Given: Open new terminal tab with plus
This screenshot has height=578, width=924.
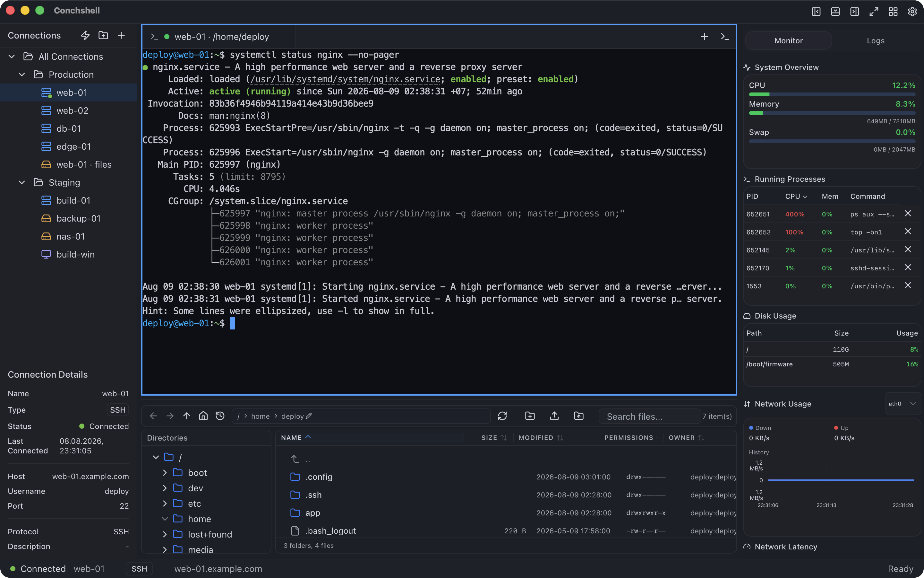Looking at the screenshot, I should point(705,37).
